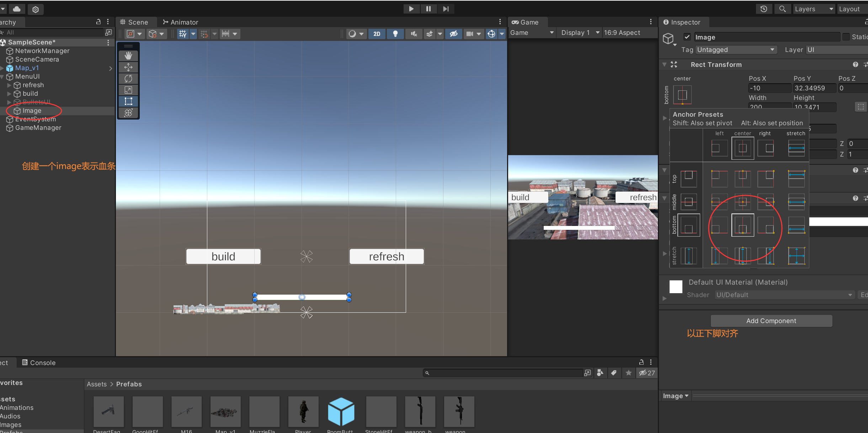Click the Pos Y input field
Image resolution: width=868 pixels, height=433 pixels.
click(x=815, y=88)
